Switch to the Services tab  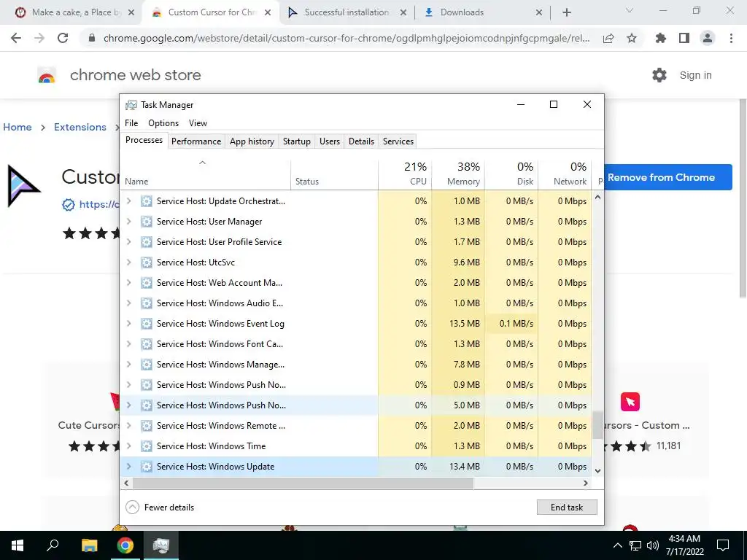(x=398, y=141)
